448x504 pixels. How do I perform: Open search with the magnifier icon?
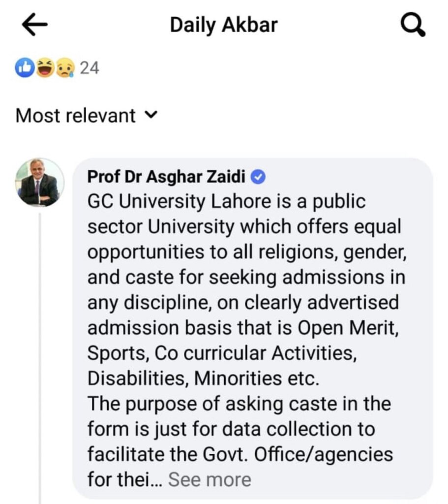coord(413,26)
